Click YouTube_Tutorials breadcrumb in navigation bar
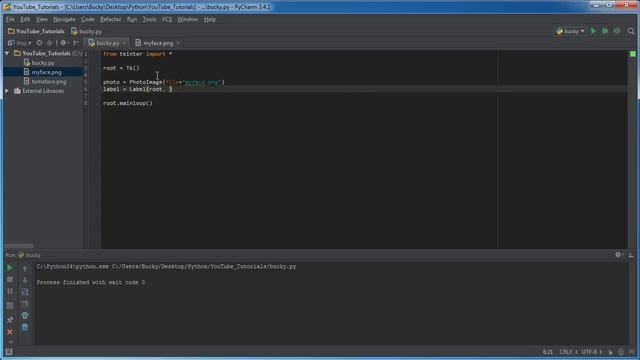Viewport: 640px width, 360px height. click(x=36, y=31)
